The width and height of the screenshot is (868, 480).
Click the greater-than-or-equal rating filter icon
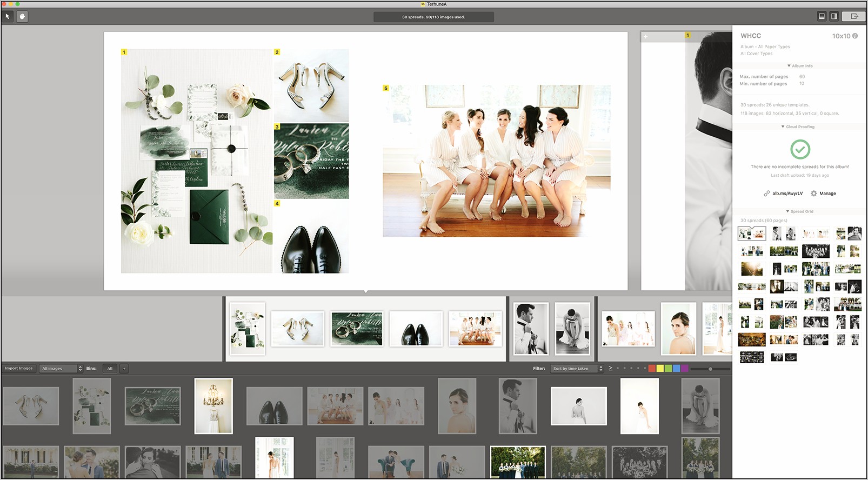(x=611, y=369)
